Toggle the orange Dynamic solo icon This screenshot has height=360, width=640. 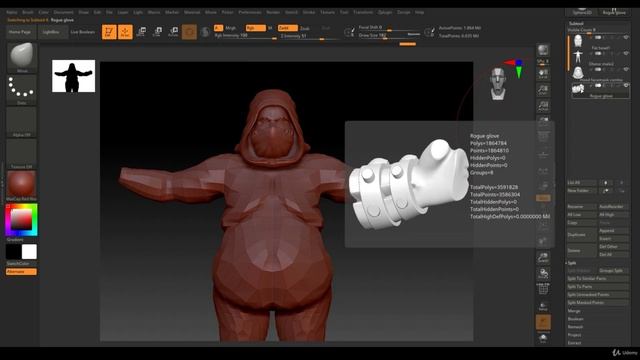(543, 322)
